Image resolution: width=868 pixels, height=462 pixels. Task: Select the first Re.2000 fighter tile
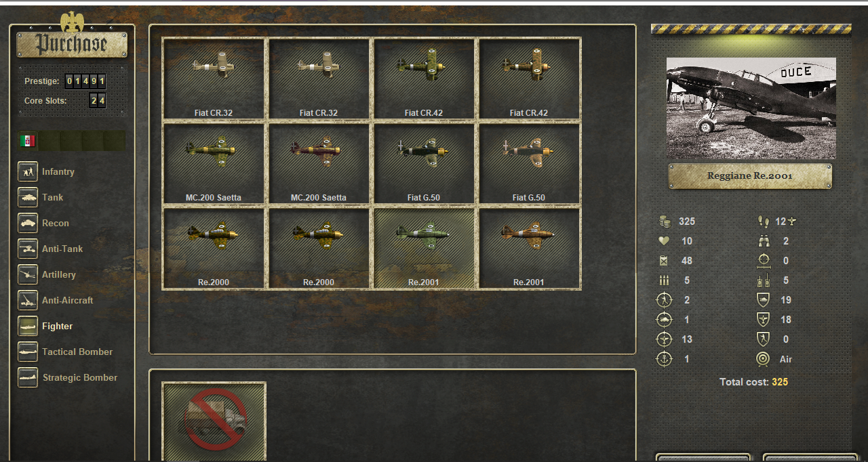214,247
